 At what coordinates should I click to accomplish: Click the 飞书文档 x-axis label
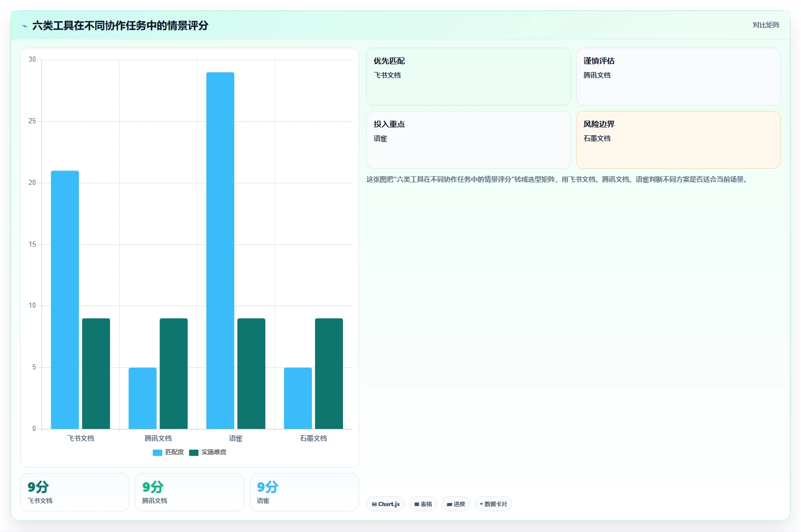80,438
